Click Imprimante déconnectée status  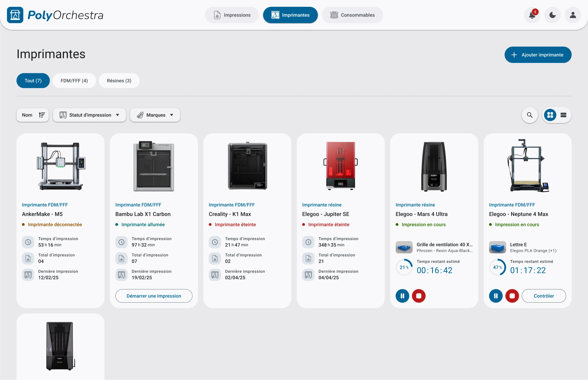[x=55, y=224]
